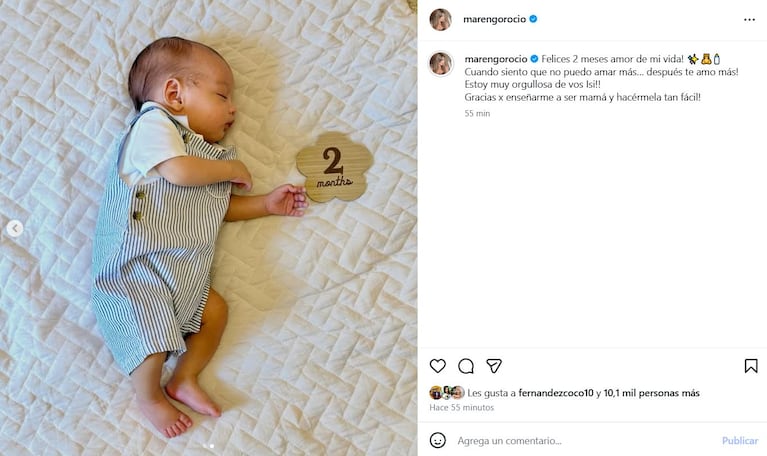767x456 pixels.
Task: Click the 55 min timestamp under caption
Action: [x=477, y=114]
